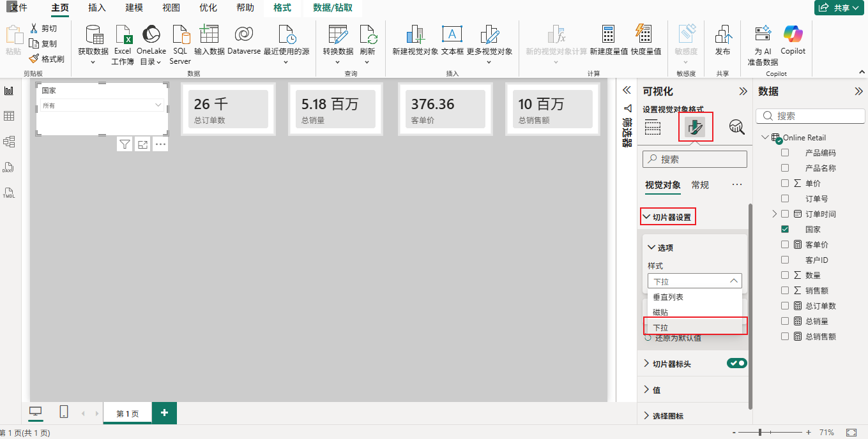
Task: Click 为 AI 准备数据 icon
Action: click(763, 34)
